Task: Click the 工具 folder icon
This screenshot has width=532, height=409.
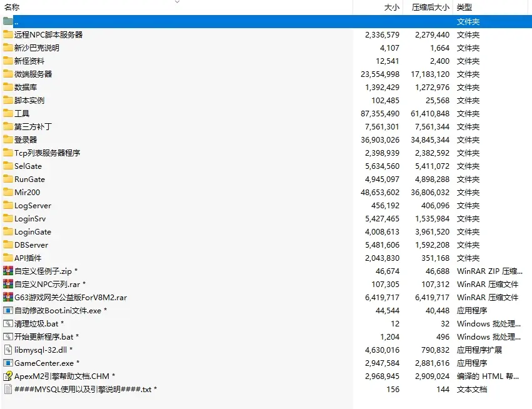Action: [8, 113]
